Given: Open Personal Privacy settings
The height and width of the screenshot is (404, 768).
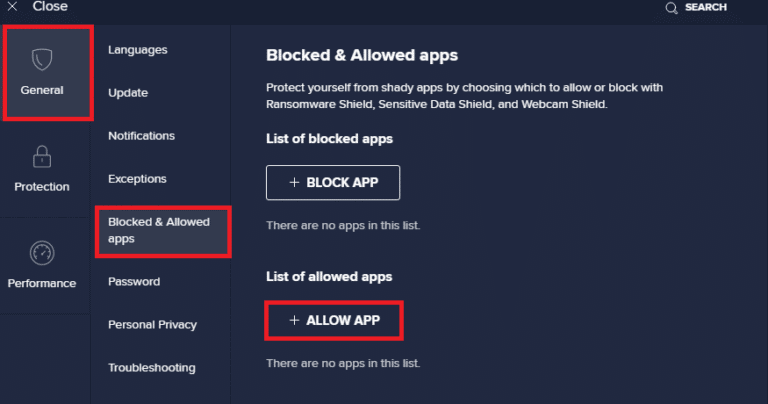Looking at the screenshot, I should pyautogui.click(x=152, y=325).
